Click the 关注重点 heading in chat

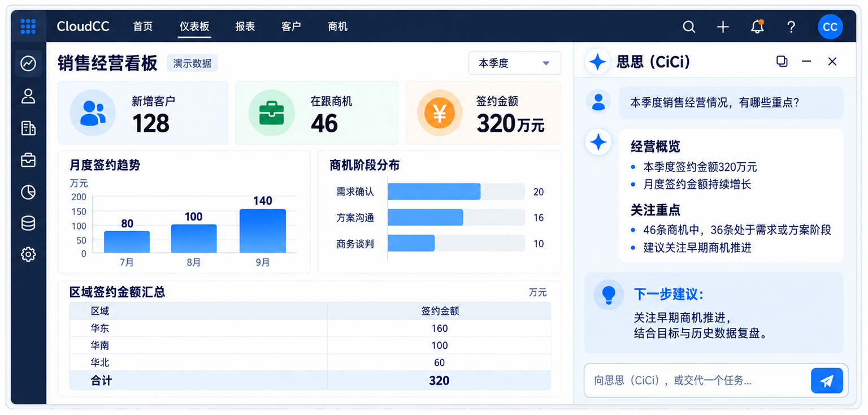tap(655, 210)
